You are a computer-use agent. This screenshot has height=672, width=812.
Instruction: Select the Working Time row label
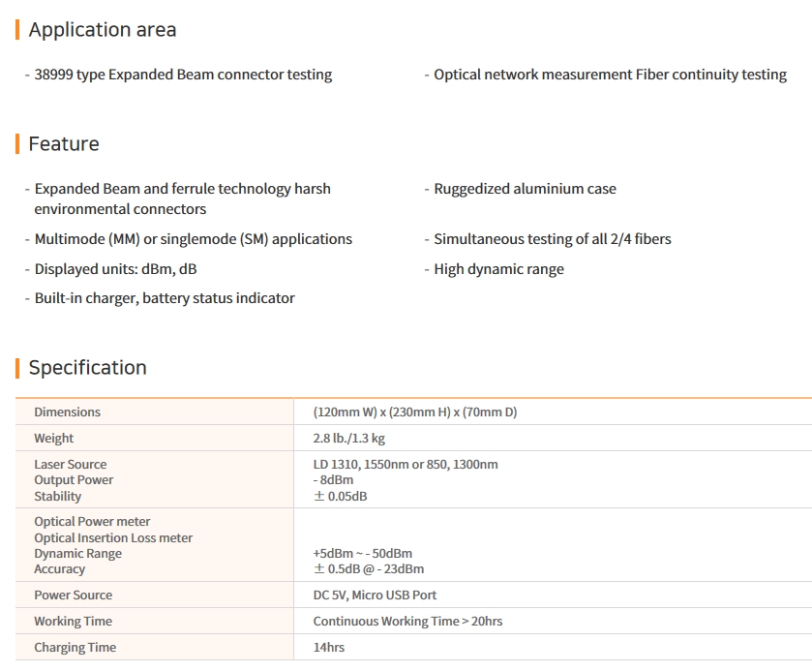73,622
